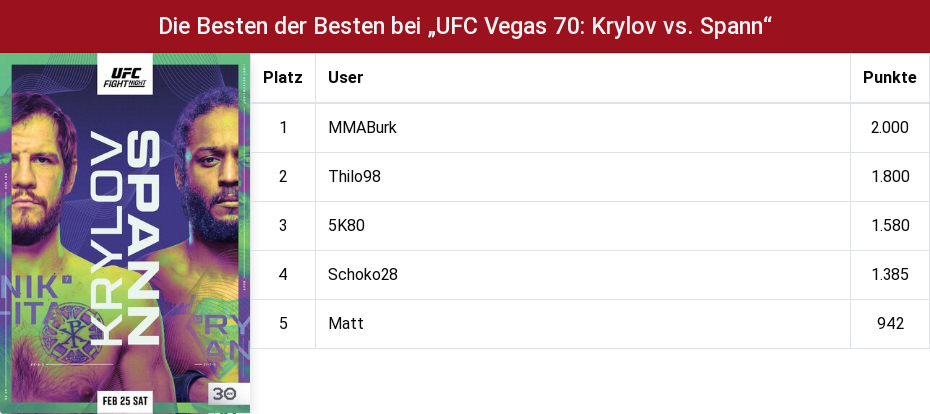Click the Punkte column header

tap(890, 78)
